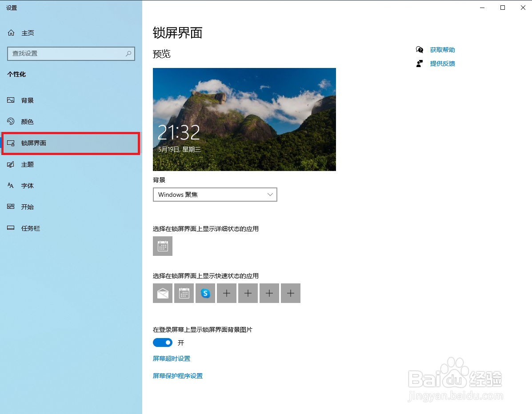The width and height of the screenshot is (532, 414).
Task: Click the 背景 picture icon in sidebar
Action: point(11,100)
